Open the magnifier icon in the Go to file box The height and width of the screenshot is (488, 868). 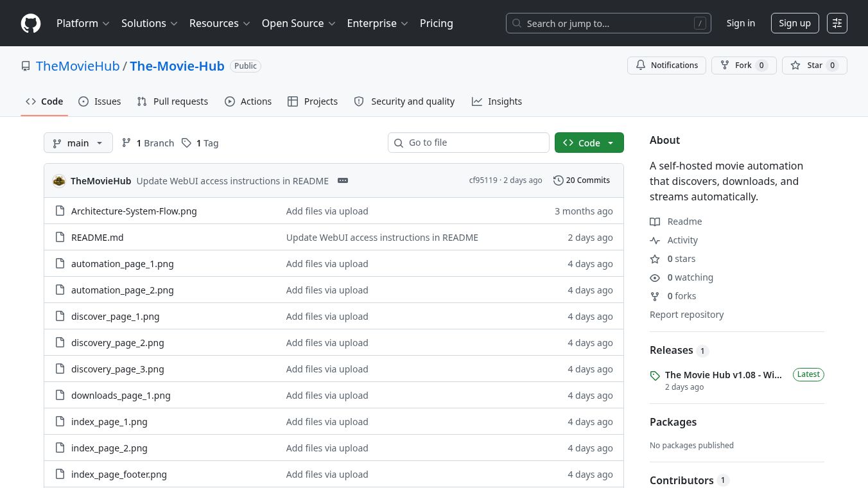click(x=399, y=143)
